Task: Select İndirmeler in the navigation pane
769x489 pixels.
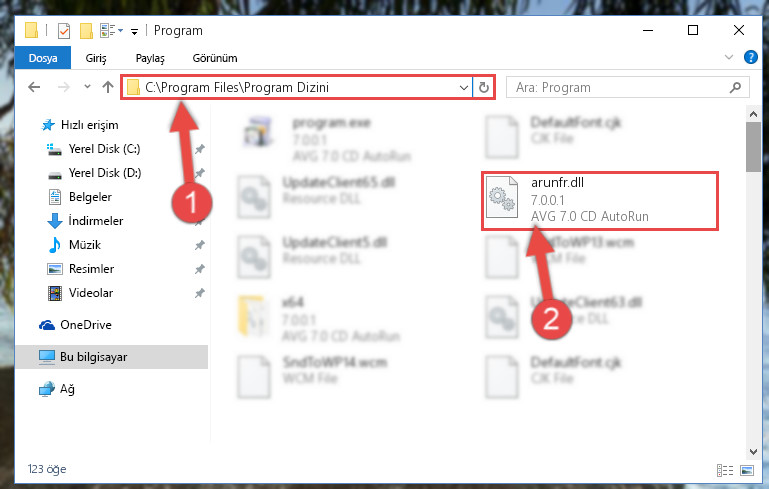Action: tap(96, 221)
